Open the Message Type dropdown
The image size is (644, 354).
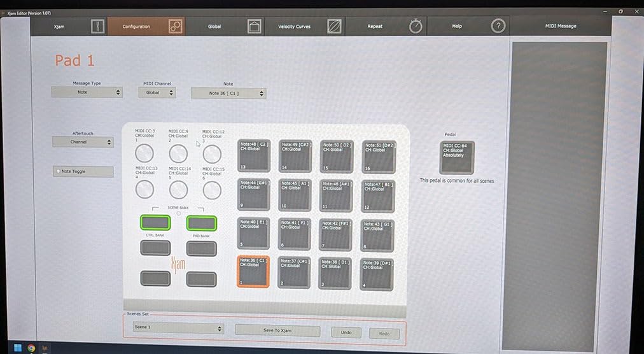pyautogui.click(x=87, y=92)
